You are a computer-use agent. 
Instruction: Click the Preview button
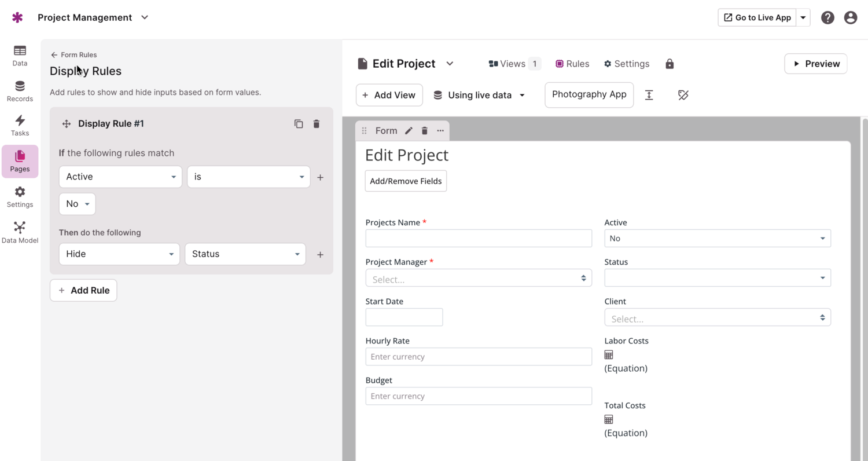coord(815,64)
